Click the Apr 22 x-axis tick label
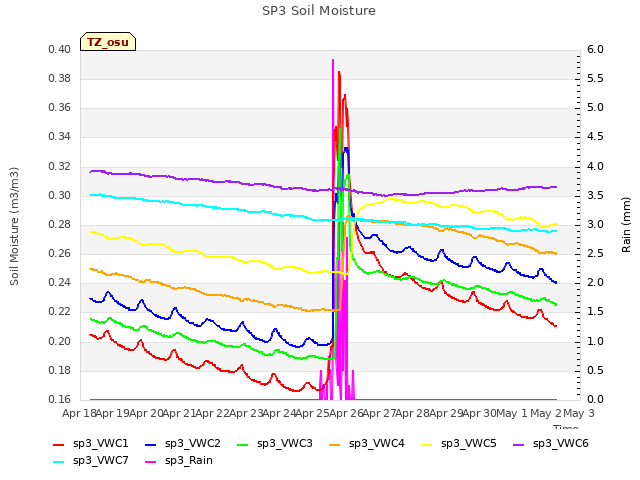Screen dimensions: 640x480 pos(212,413)
